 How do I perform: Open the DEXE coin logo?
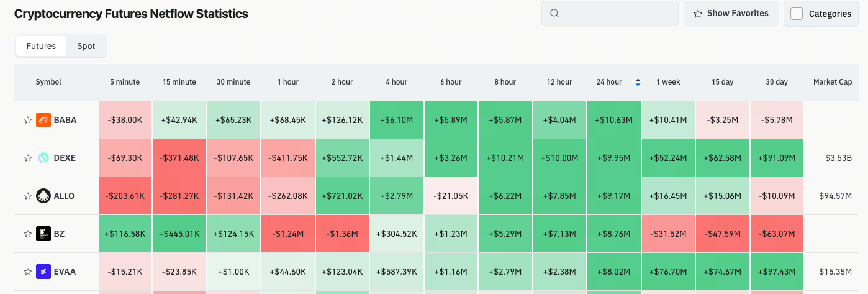pyautogui.click(x=43, y=158)
